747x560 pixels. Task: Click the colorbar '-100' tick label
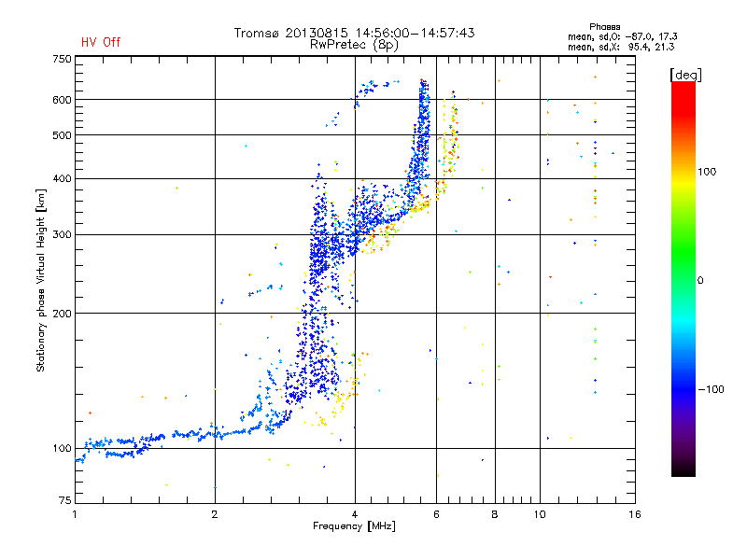click(x=711, y=389)
